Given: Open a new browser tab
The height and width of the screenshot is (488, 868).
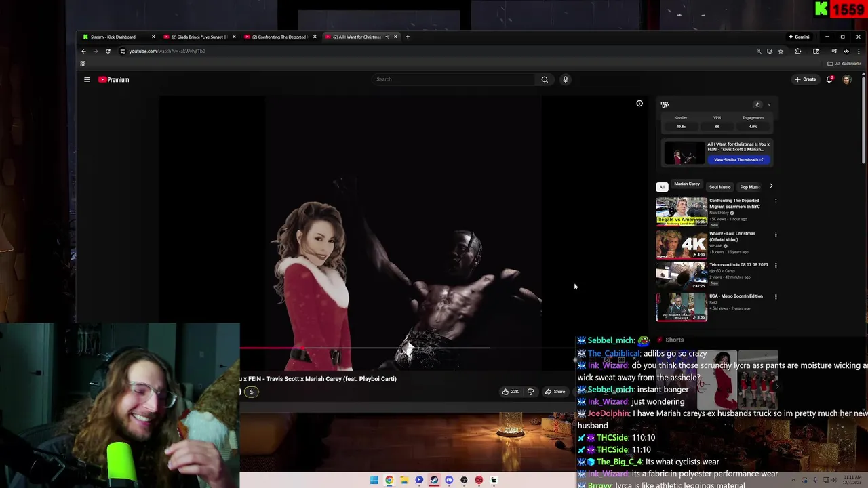Looking at the screenshot, I should [x=408, y=37].
